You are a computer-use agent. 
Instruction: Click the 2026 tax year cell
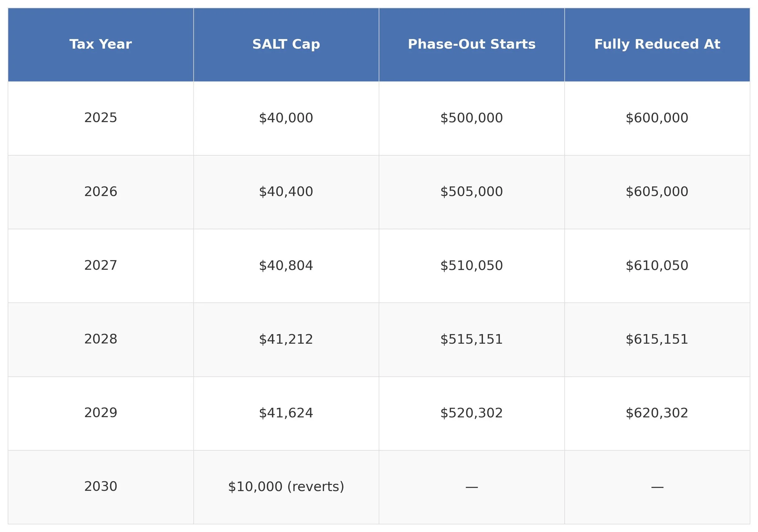click(x=100, y=191)
